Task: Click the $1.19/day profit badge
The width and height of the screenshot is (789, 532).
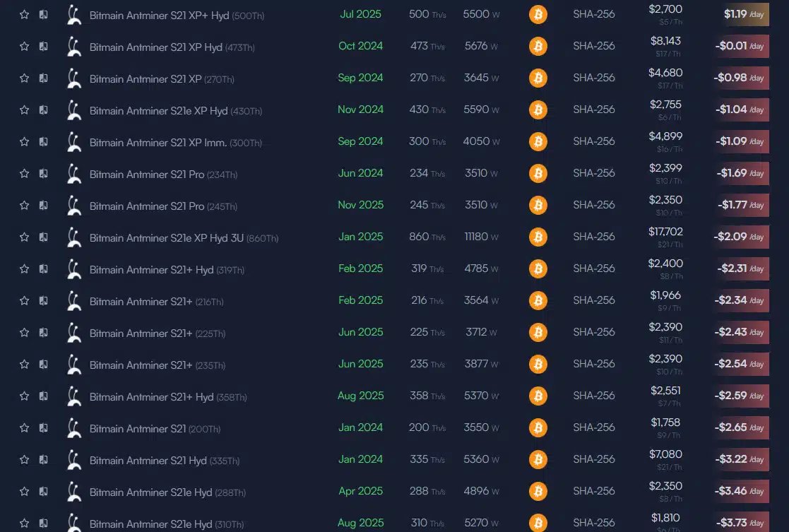Action: [x=743, y=14]
